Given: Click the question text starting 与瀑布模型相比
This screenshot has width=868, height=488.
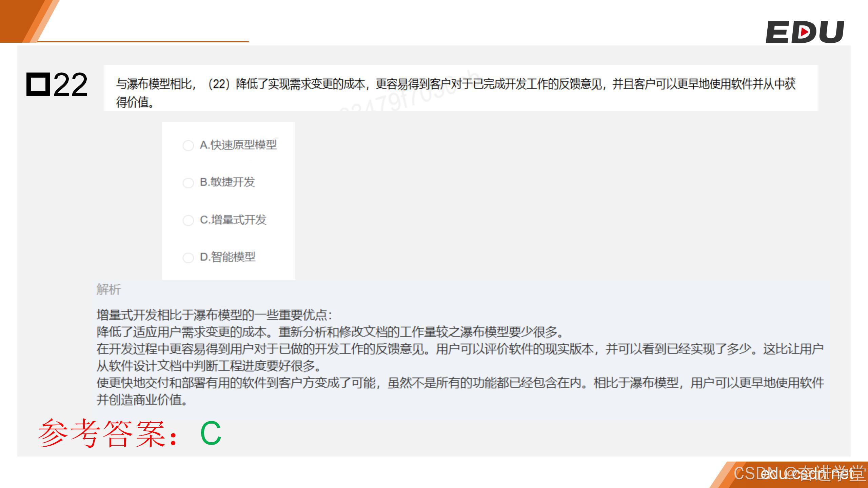Looking at the screenshot, I should tap(455, 84).
